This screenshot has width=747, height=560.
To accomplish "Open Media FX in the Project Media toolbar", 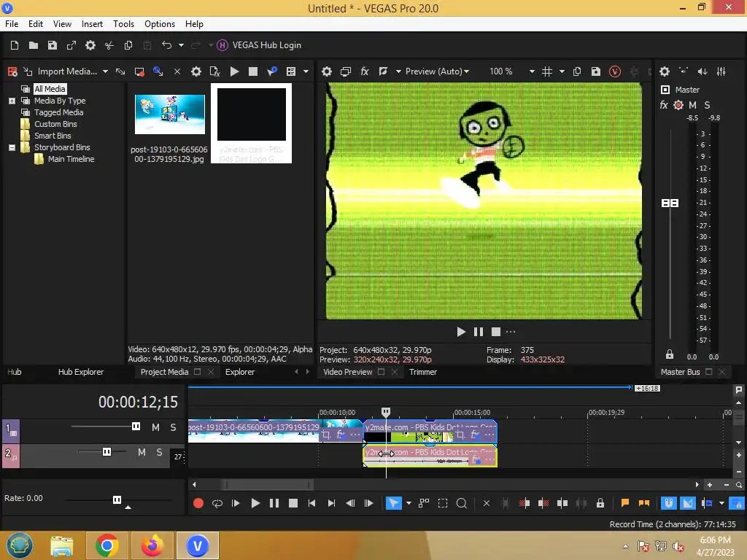I will coord(215,71).
